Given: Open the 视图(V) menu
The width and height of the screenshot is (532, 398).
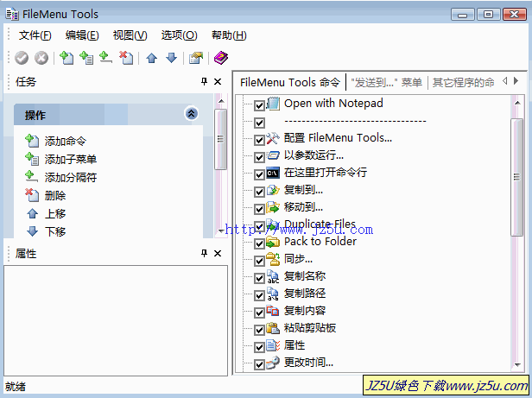Looking at the screenshot, I should [130, 35].
